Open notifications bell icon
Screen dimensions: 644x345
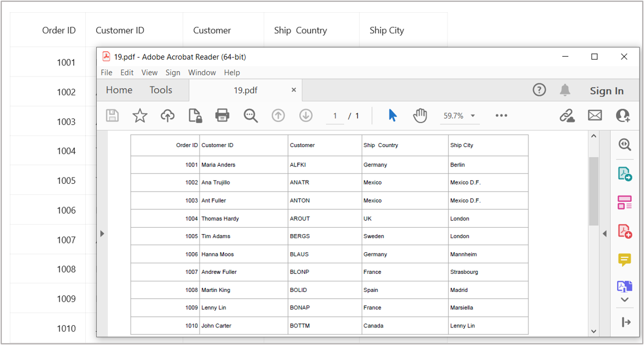[565, 90]
